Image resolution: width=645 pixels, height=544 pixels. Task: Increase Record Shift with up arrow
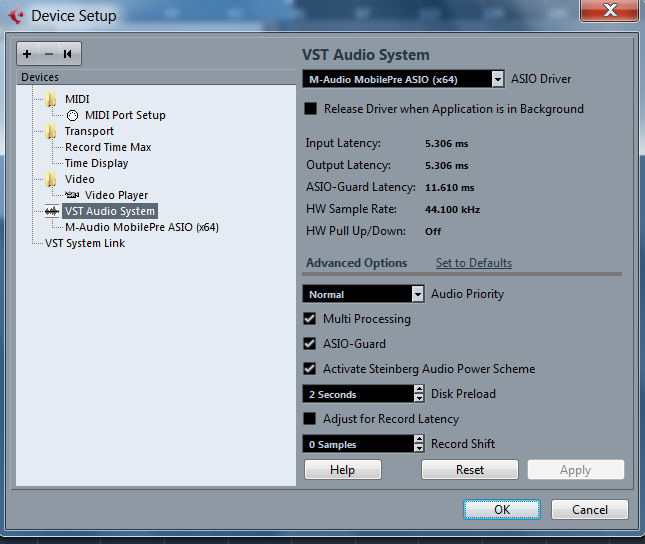point(419,439)
